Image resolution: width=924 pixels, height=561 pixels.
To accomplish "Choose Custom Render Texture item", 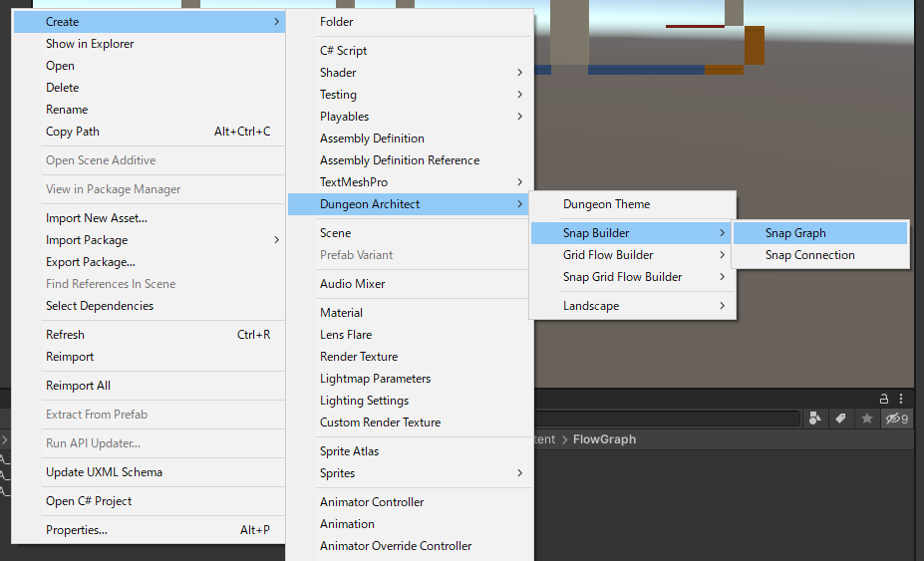I will 409,421.
